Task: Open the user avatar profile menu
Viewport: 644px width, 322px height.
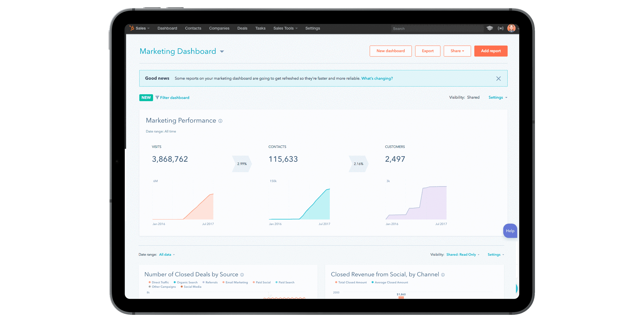Action: [x=511, y=28]
